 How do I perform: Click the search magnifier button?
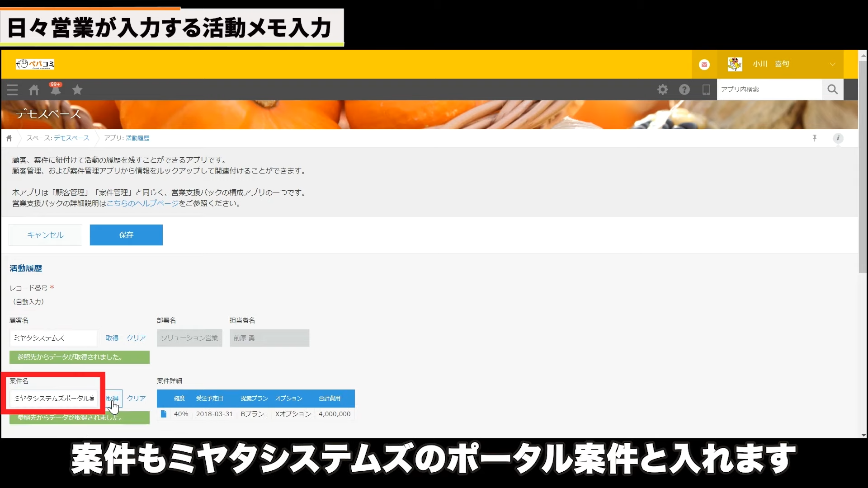pyautogui.click(x=832, y=89)
